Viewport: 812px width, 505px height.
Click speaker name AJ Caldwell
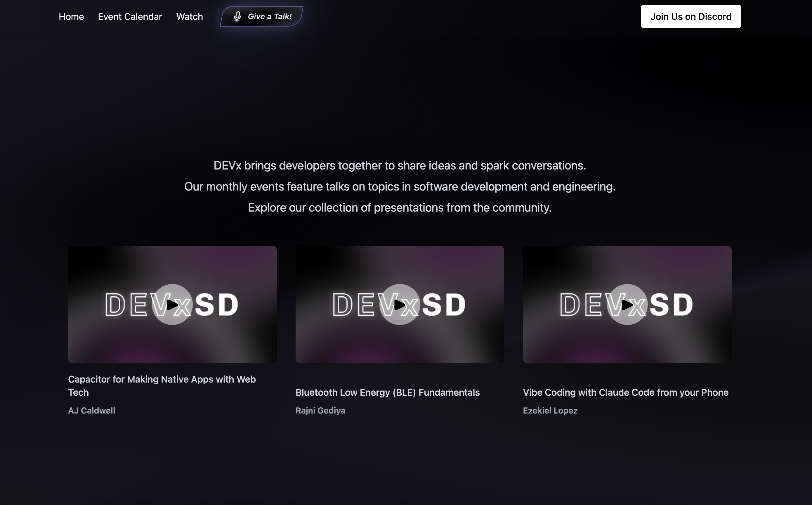click(92, 411)
